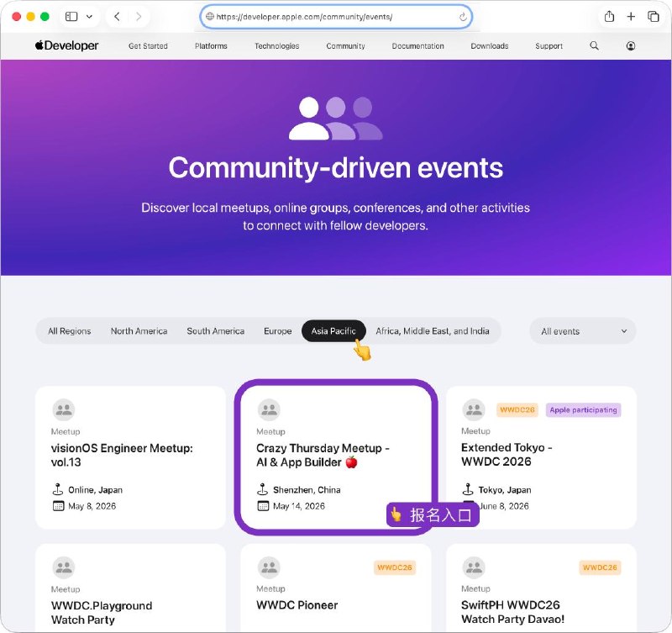Click WWDC26 tag on Extended Tokyo card
Image resolution: width=672 pixels, height=633 pixels.
tap(517, 409)
